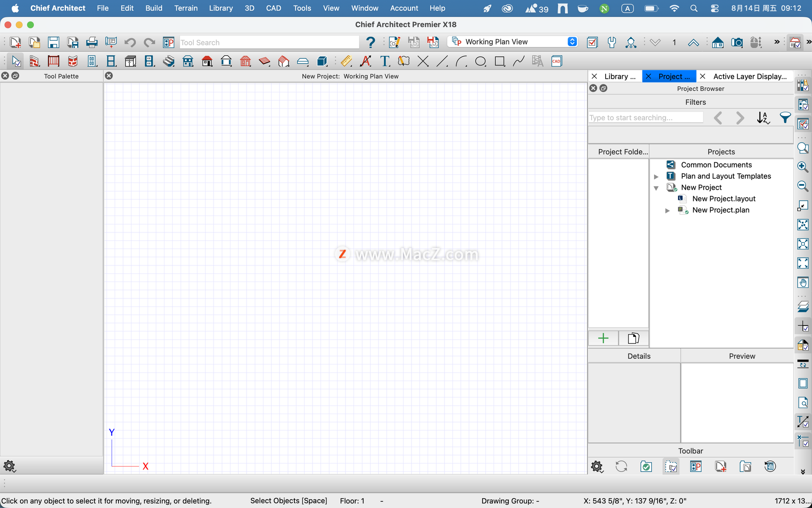Select the Circle drawing tool
The image size is (812, 508).
click(480, 61)
